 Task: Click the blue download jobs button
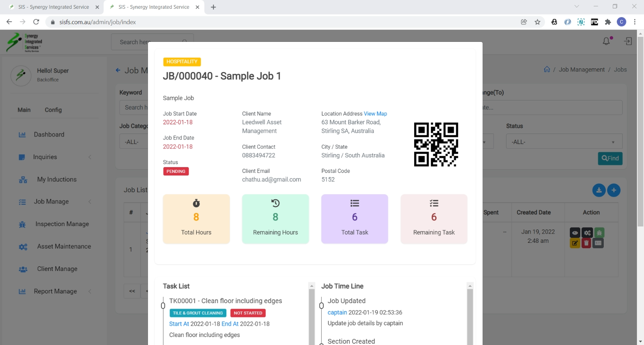pyautogui.click(x=599, y=190)
